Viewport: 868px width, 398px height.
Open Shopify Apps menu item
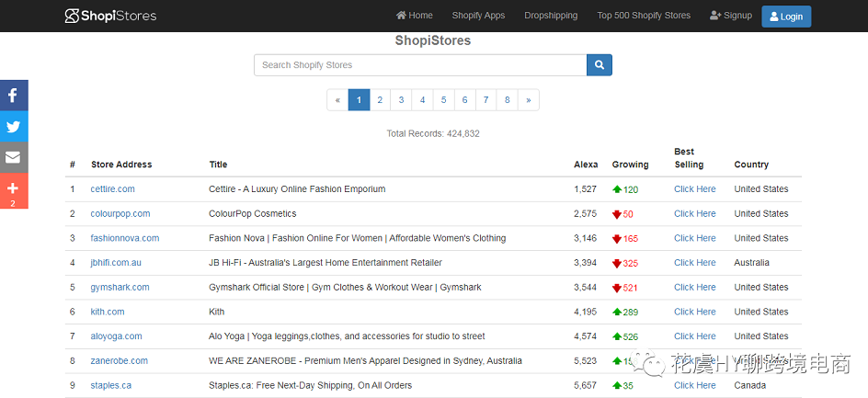click(478, 16)
